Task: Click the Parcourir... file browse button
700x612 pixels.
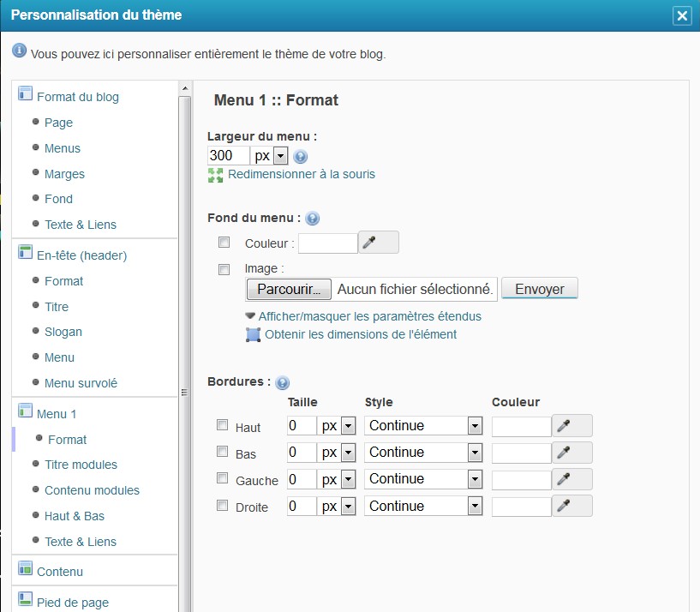Action: (288, 289)
